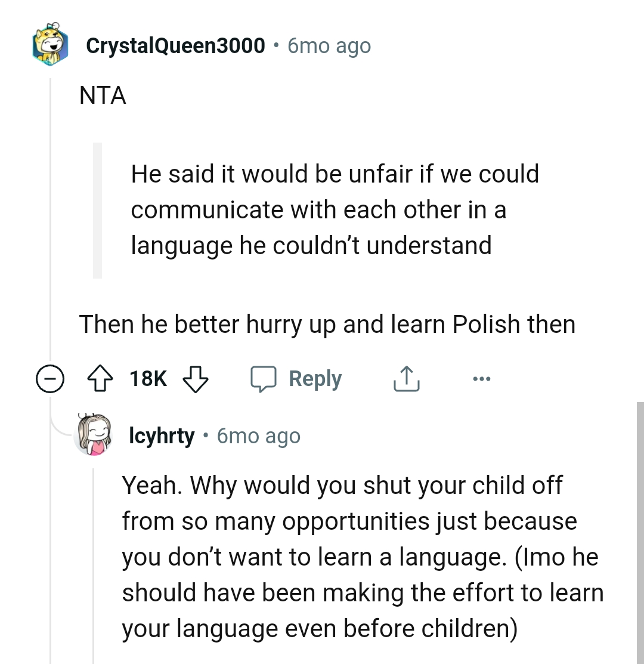Screen dimensions: 644x664
Task: Open the overflow menu on CrystalQueen3000's comment
Action: [482, 377]
